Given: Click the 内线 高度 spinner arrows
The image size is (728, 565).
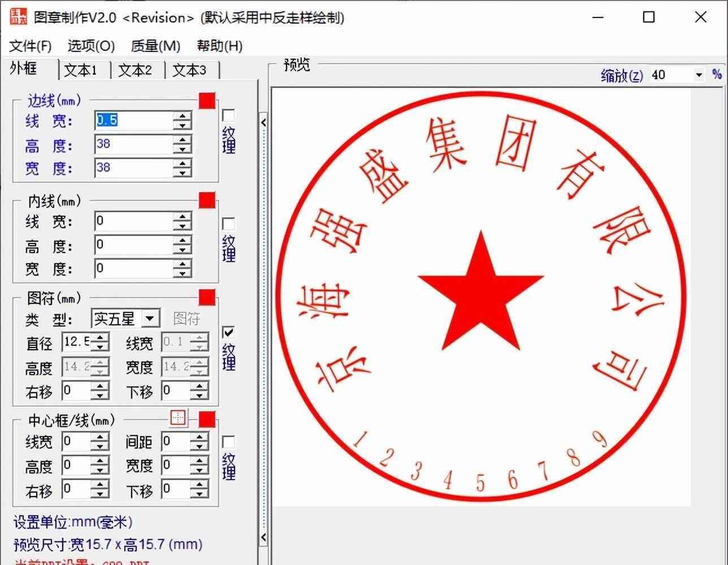Looking at the screenshot, I should point(183,245).
